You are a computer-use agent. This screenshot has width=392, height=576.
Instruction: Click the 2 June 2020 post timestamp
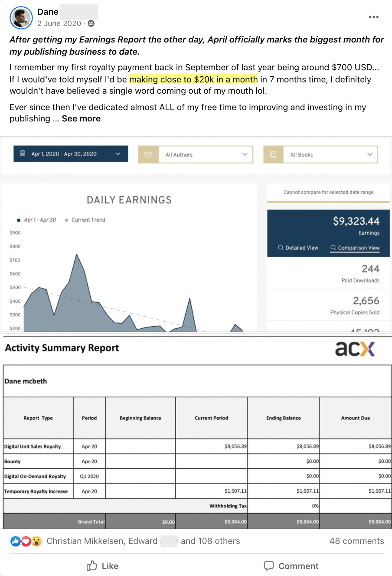click(59, 23)
